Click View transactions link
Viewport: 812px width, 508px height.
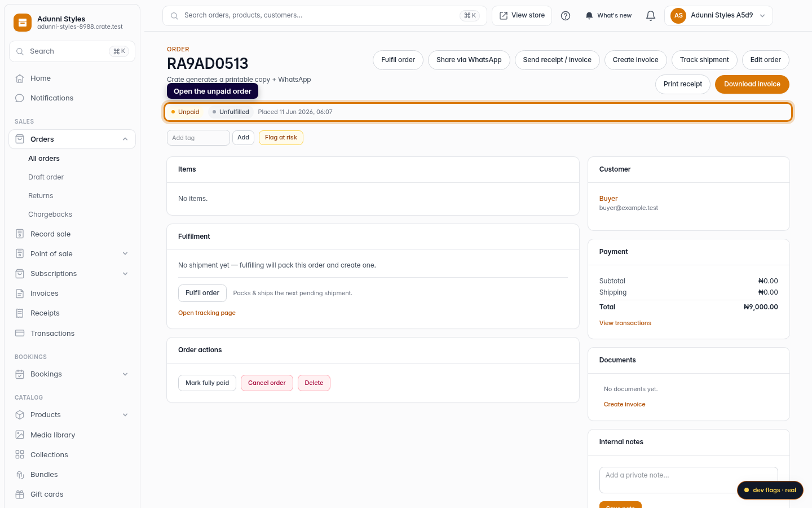click(x=625, y=323)
